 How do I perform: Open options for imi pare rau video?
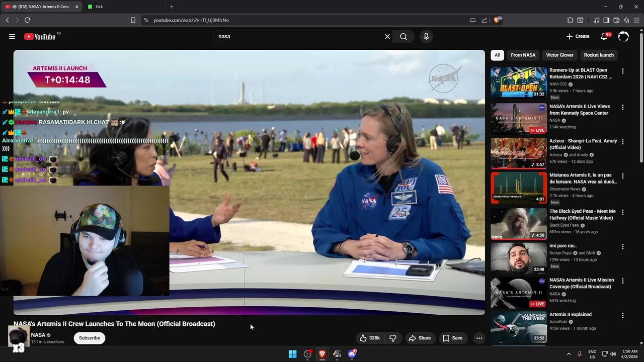[x=622, y=247]
